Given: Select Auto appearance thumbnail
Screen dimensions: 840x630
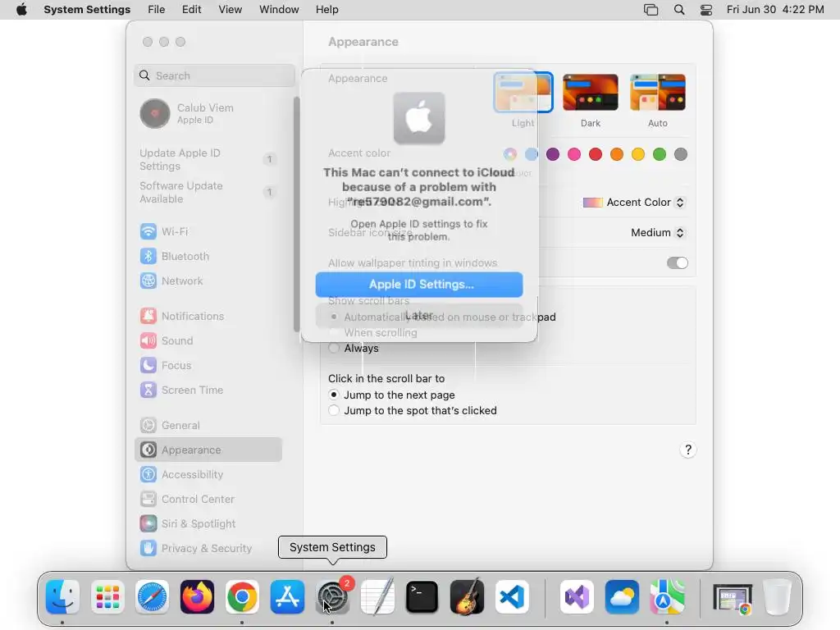Looking at the screenshot, I should (x=658, y=93).
